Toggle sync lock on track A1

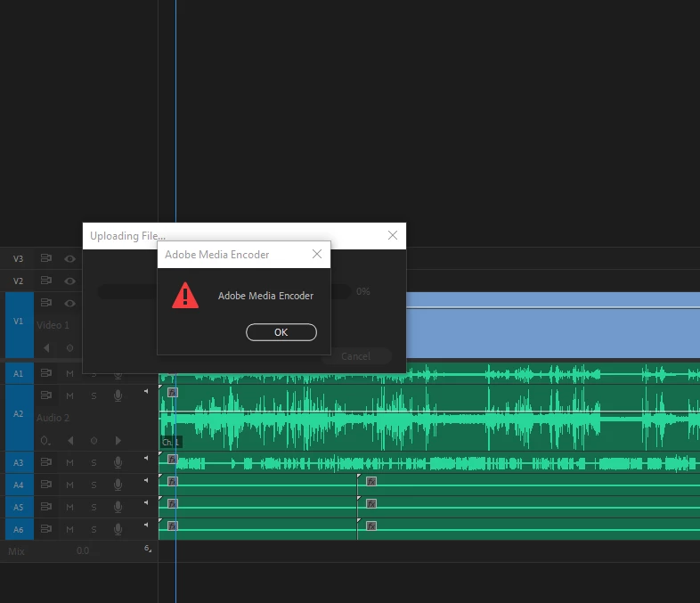tap(46, 372)
